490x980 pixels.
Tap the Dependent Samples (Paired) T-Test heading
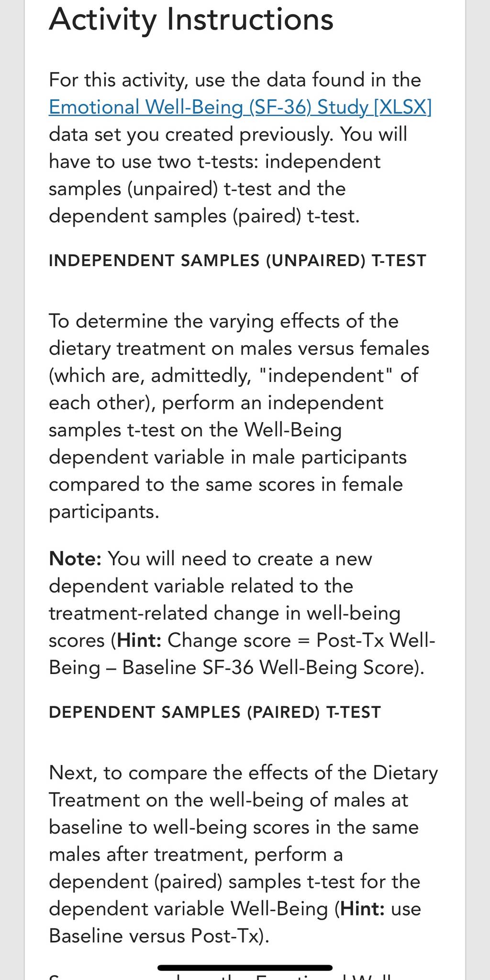click(215, 712)
